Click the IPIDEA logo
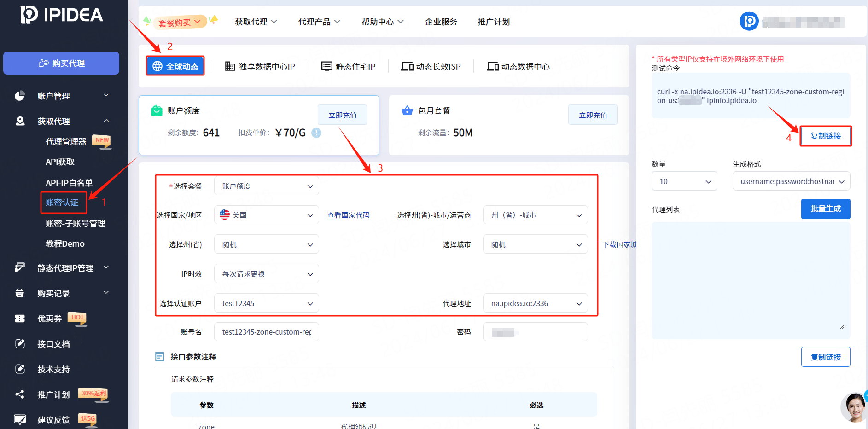 tap(62, 15)
